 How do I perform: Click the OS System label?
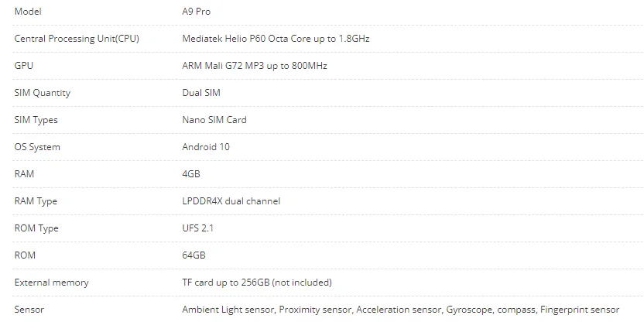(x=37, y=147)
